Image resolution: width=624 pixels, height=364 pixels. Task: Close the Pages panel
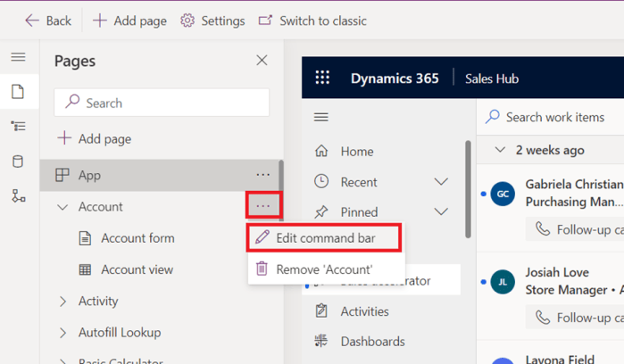click(262, 61)
